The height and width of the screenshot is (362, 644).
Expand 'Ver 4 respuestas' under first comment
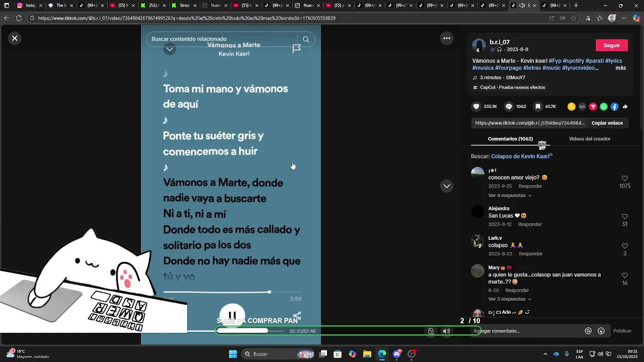point(510,195)
